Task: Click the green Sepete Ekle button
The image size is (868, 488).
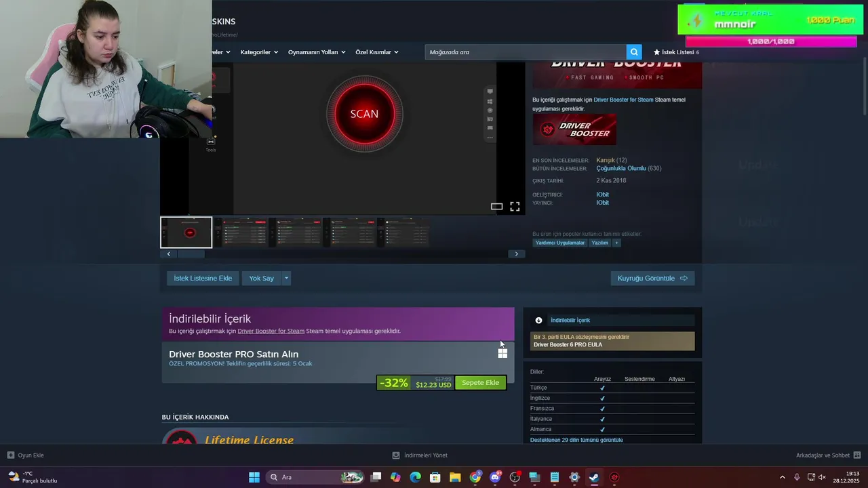Action: (480, 383)
